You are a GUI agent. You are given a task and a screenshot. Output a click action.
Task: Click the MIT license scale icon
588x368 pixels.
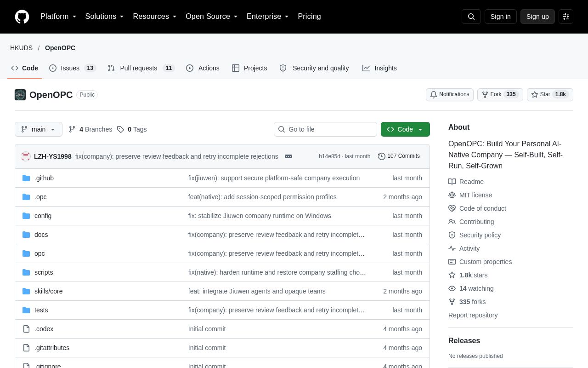click(x=452, y=195)
